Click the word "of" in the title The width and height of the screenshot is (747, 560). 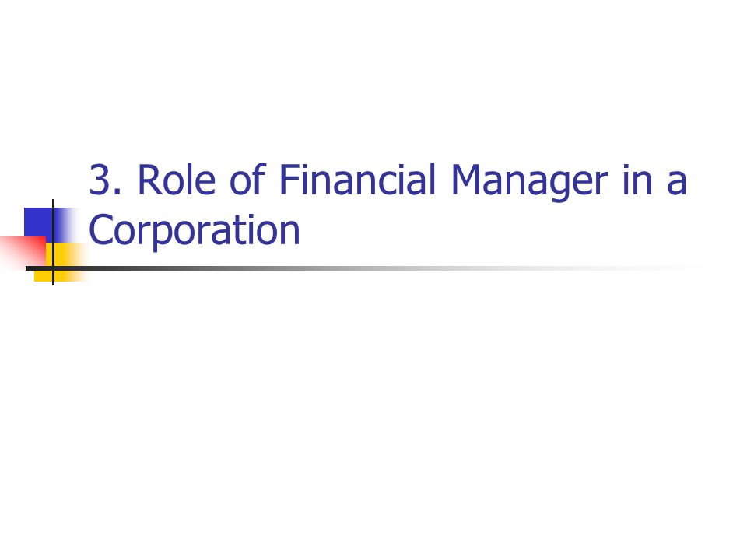tap(247, 180)
